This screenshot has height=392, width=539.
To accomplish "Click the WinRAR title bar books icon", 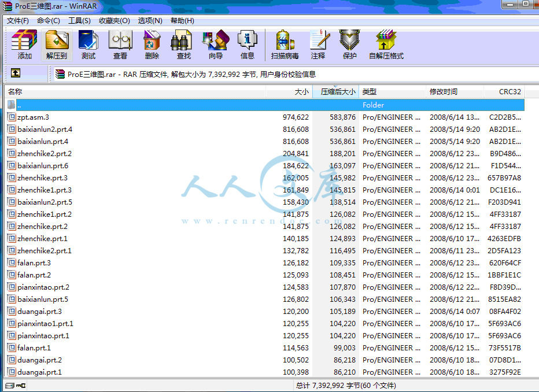I will [x=7, y=6].
